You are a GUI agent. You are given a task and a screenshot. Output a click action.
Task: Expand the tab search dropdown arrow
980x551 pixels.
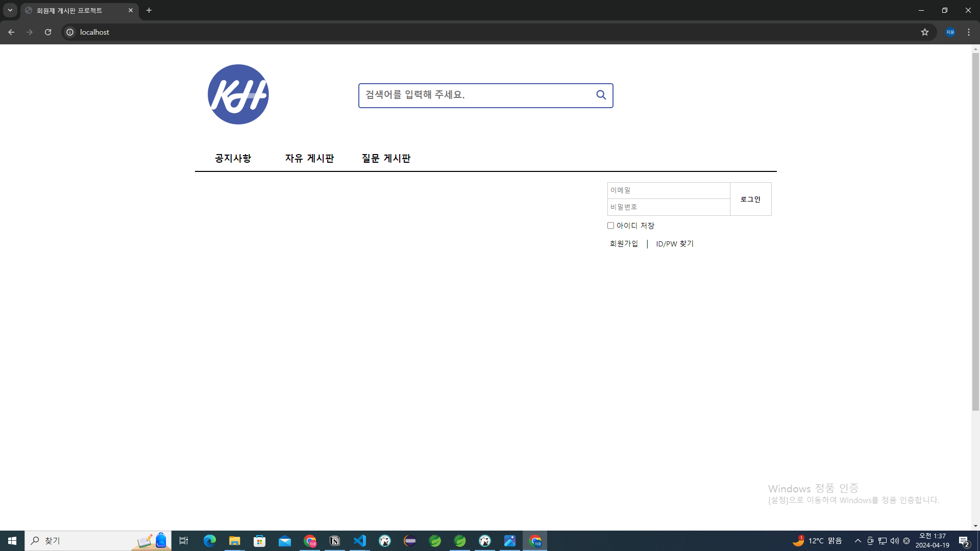tap(10, 10)
